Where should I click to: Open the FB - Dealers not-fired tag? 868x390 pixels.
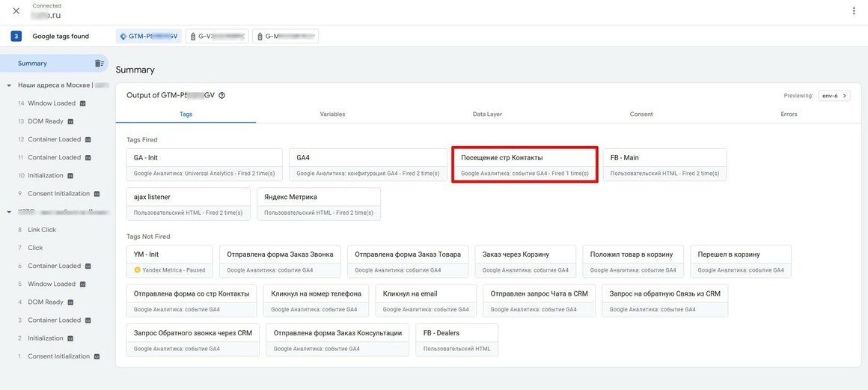click(456, 340)
